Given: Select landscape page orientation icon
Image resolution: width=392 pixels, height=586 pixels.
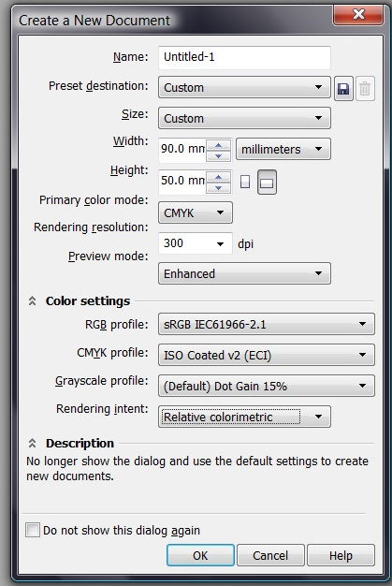Looking at the screenshot, I should click(x=267, y=182).
